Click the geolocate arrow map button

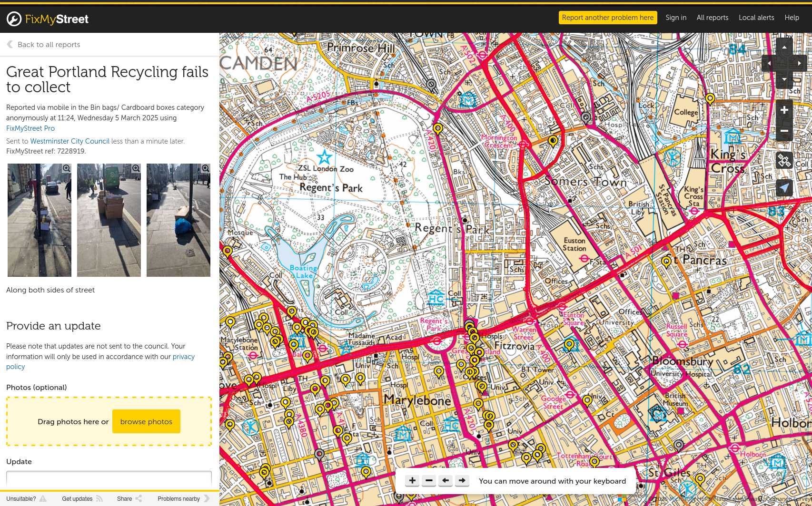(x=784, y=188)
